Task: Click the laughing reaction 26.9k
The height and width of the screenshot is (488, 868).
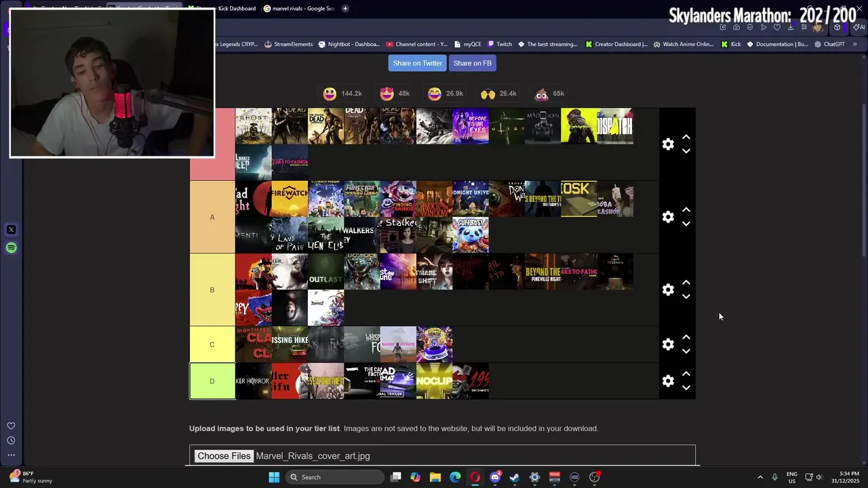Action: point(446,94)
